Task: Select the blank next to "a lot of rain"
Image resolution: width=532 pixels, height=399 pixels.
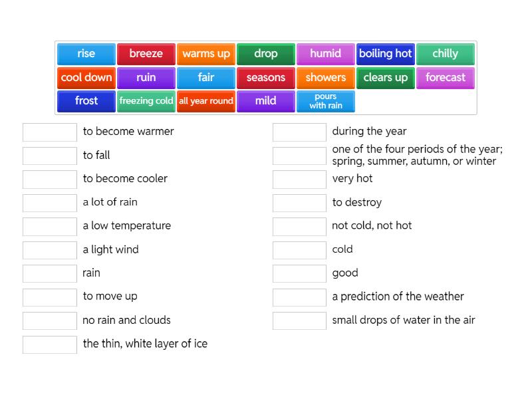Action: pyautogui.click(x=50, y=203)
